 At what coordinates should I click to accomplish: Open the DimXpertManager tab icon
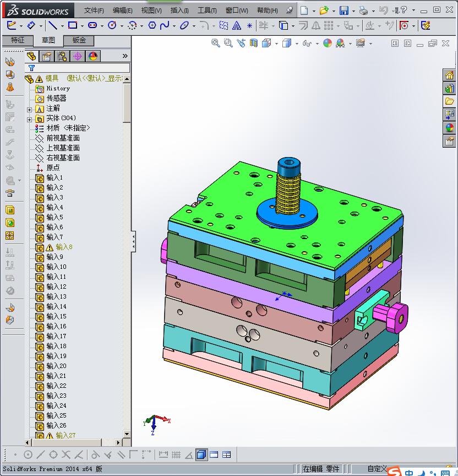tap(78, 56)
